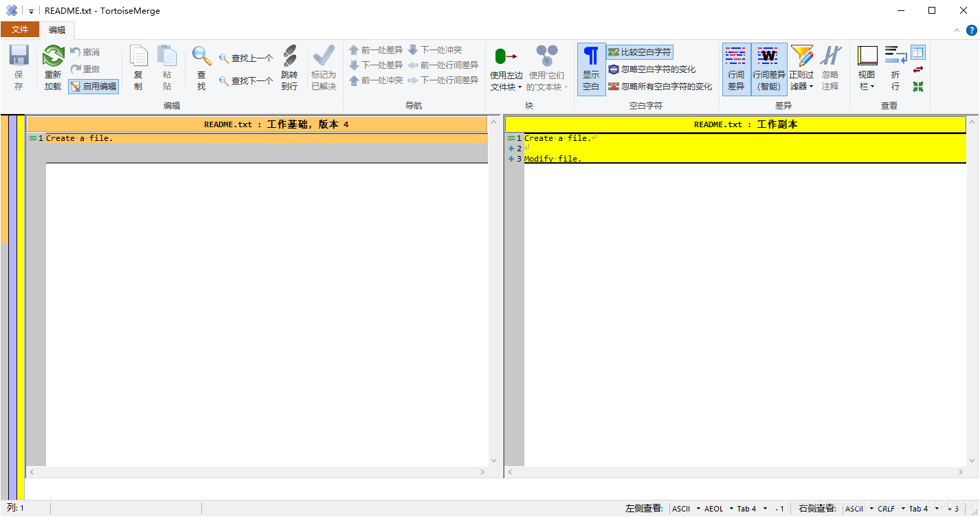Image resolution: width=980 pixels, height=517 pixels.
Task: Find previous match with 查找上一个
Action: click(246, 58)
